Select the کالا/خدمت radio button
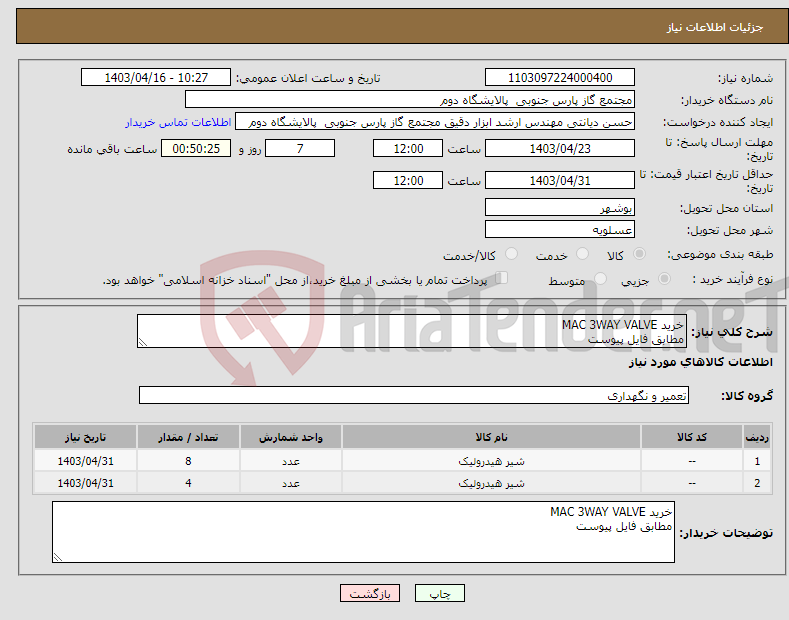789x620 pixels. coord(511,254)
